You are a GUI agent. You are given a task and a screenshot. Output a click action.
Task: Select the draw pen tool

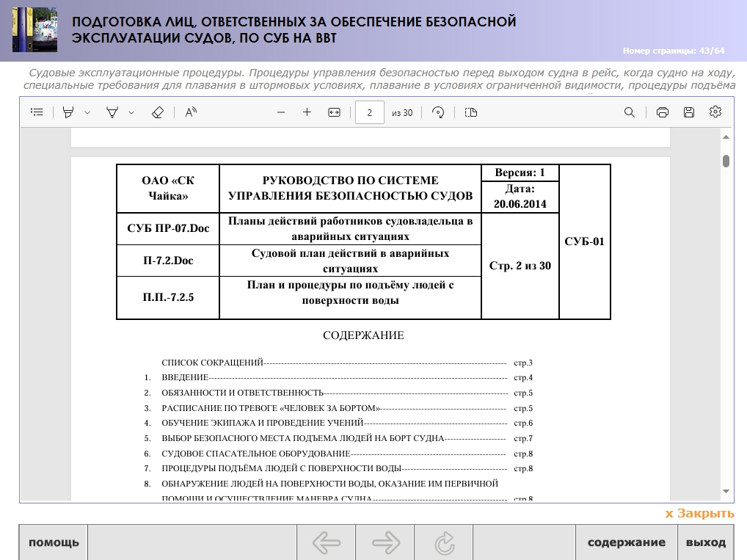112,112
